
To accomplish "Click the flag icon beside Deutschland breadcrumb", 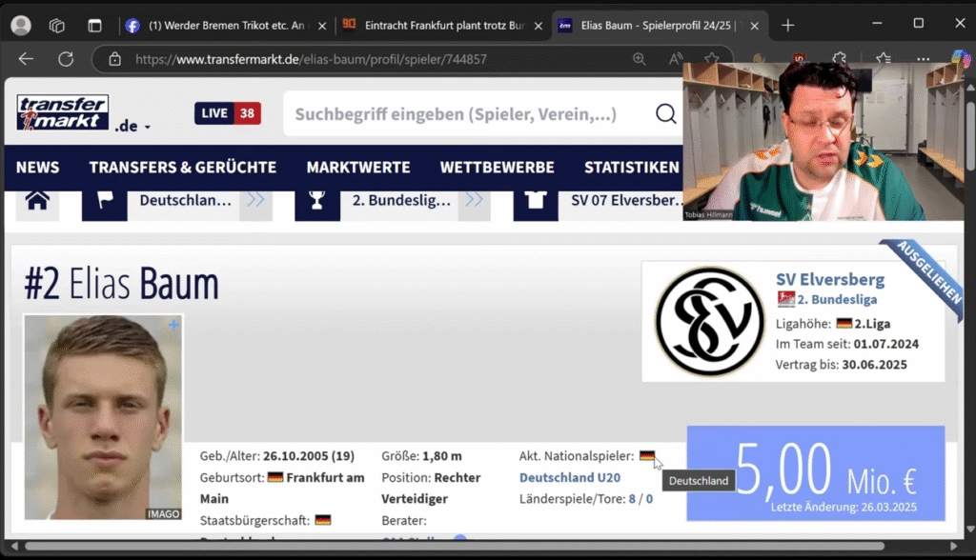I will (105, 200).
